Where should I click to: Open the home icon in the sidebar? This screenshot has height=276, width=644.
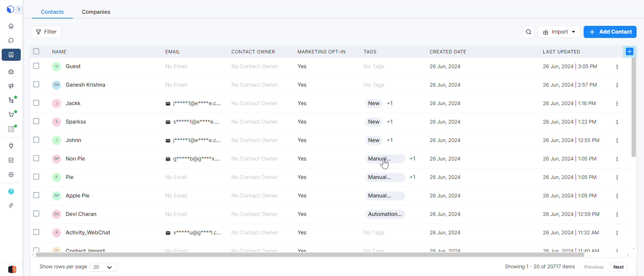(11, 26)
